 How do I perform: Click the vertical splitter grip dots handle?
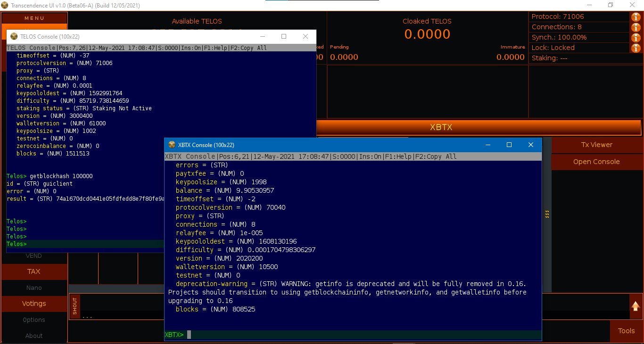pyautogui.click(x=546, y=214)
